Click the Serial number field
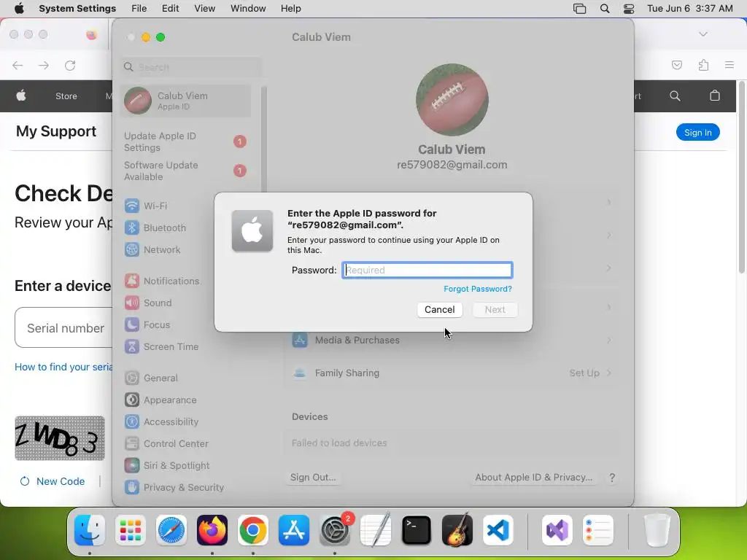Viewport: 747px width, 560px height. coord(64,327)
